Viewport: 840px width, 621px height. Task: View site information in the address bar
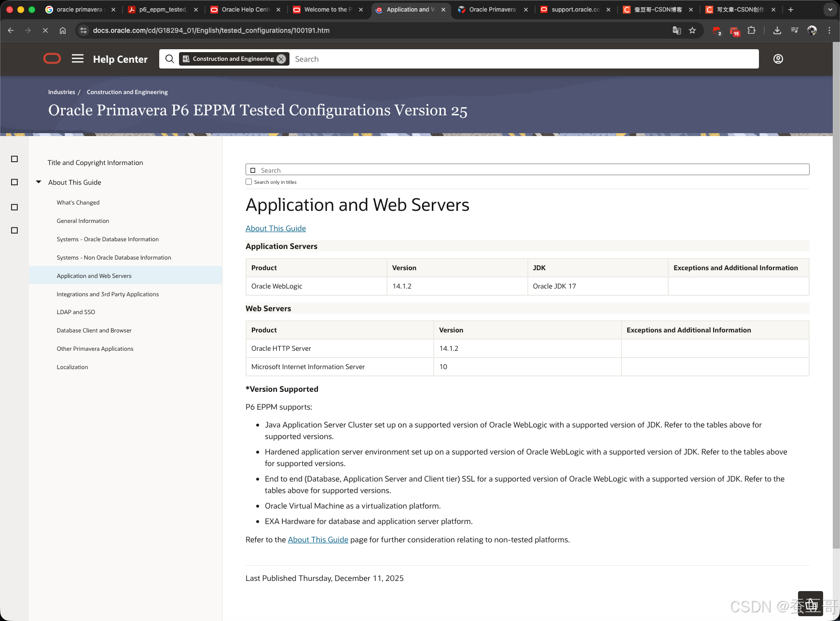pyautogui.click(x=83, y=30)
